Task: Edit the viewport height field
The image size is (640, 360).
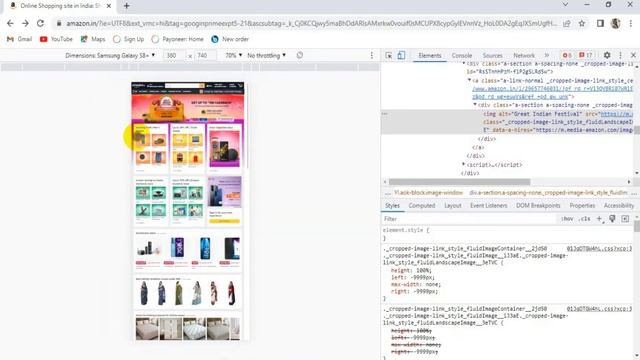Action: (205, 55)
